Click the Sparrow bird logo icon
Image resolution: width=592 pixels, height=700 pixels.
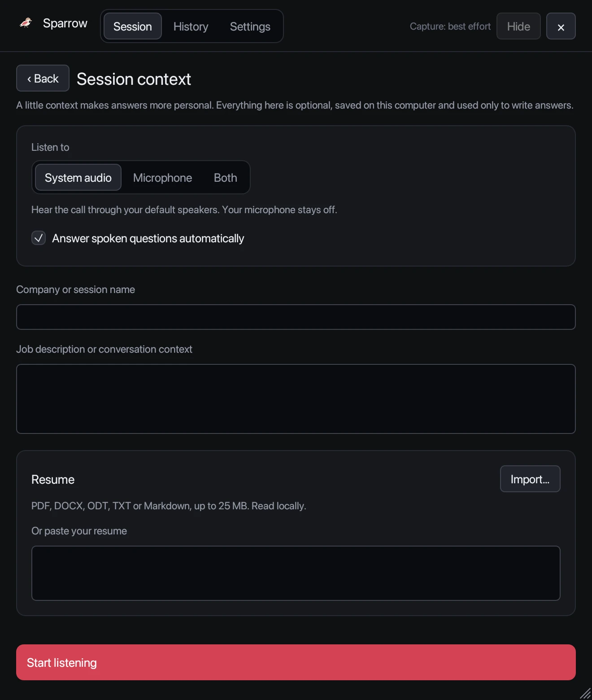pyautogui.click(x=26, y=22)
